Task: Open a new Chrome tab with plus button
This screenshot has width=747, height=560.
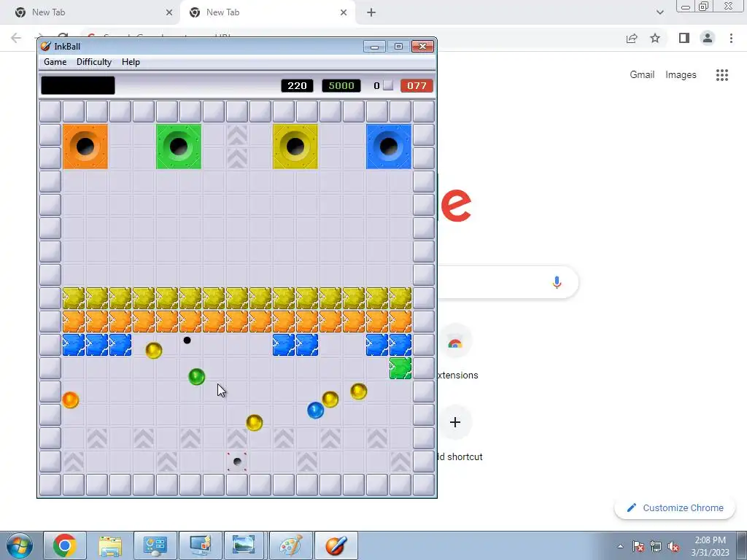Action: coord(371,12)
